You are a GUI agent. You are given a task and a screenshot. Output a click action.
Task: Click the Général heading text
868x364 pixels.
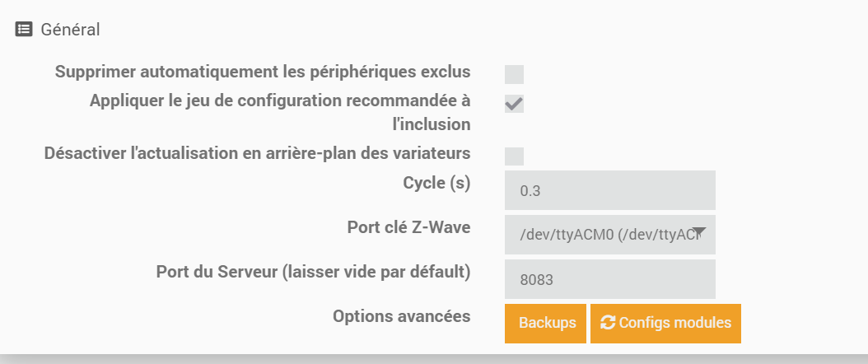pyautogui.click(x=70, y=30)
